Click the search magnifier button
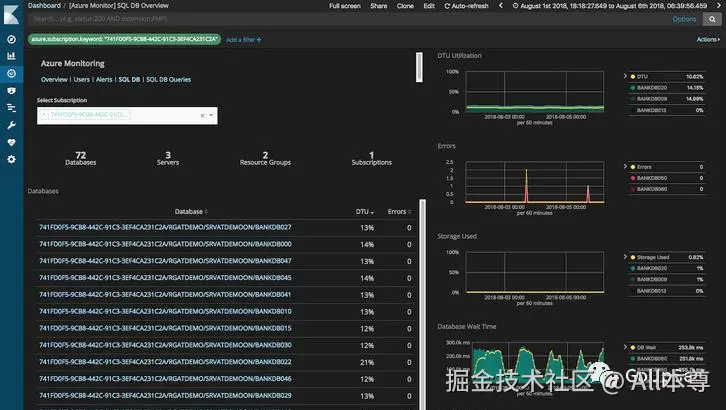 [712, 19]
